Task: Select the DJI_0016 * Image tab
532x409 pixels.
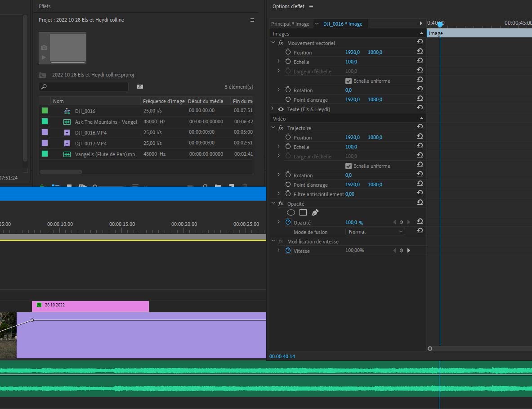Action: (x=343, y=24)
